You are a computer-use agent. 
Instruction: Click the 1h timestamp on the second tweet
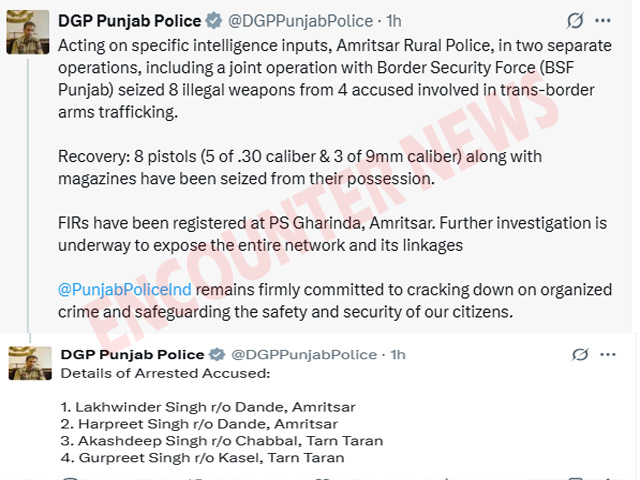[398, 355]
